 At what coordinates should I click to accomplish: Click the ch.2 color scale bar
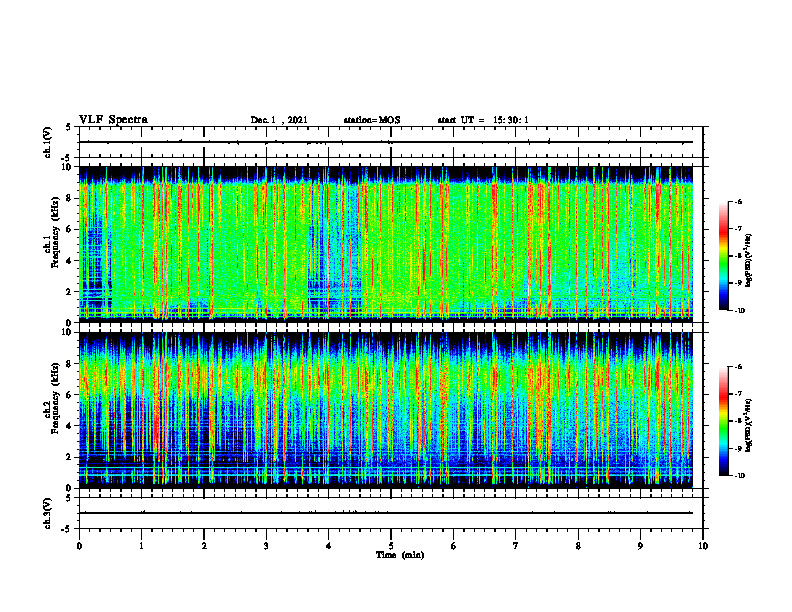tap(723, 421)
